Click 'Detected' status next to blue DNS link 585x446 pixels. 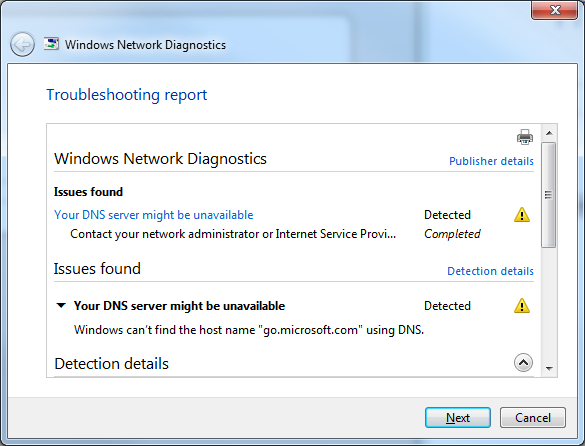click(x=447, y=215)
